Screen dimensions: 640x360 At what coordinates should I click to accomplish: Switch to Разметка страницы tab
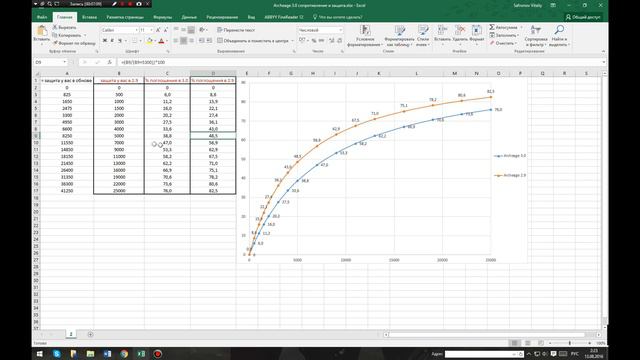tap(125, 17)
